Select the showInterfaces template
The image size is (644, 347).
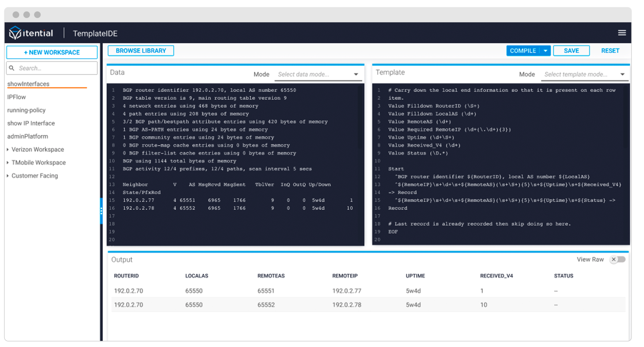tap(29, 84)
